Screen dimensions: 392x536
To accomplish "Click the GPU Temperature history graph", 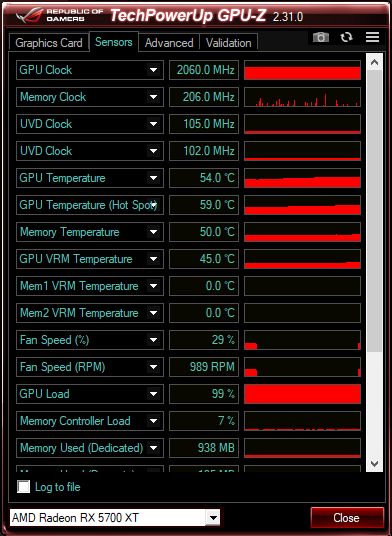I will click(x=302, y=178).
